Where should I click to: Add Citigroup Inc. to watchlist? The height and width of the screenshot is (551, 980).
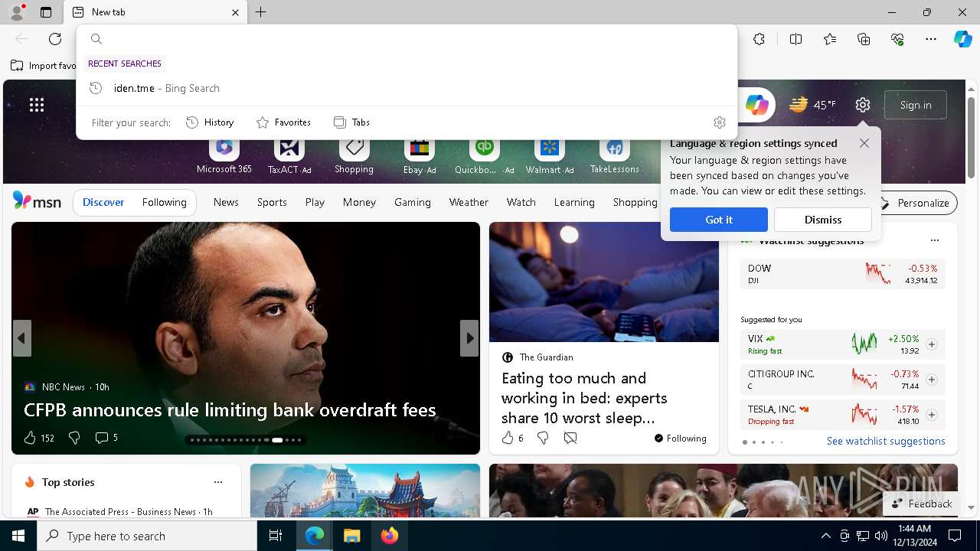[932, 380]
